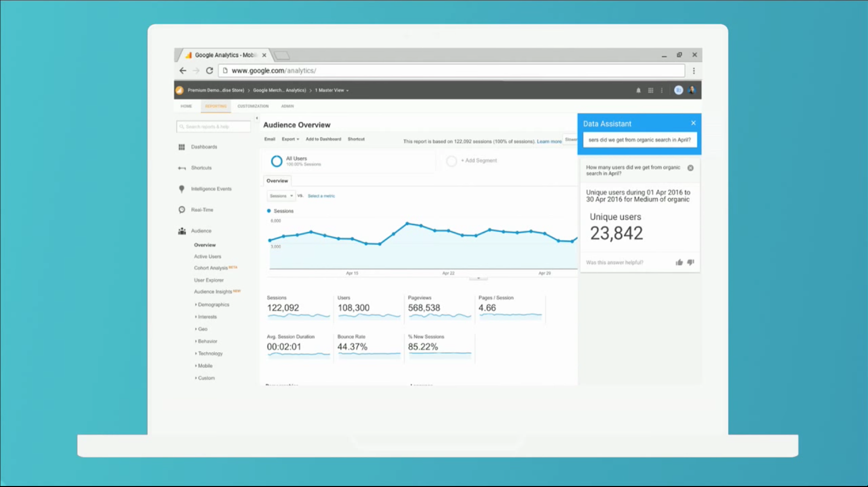This screenshot has height=487, width=868.
Task: Switch to the REPORTING tab
Action: (216, 106)
